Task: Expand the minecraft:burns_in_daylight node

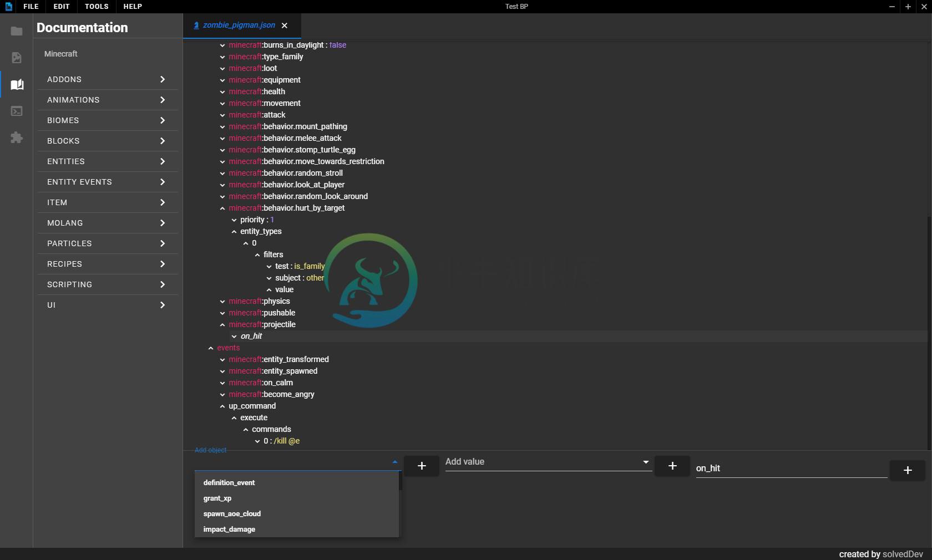Action: 222,45
